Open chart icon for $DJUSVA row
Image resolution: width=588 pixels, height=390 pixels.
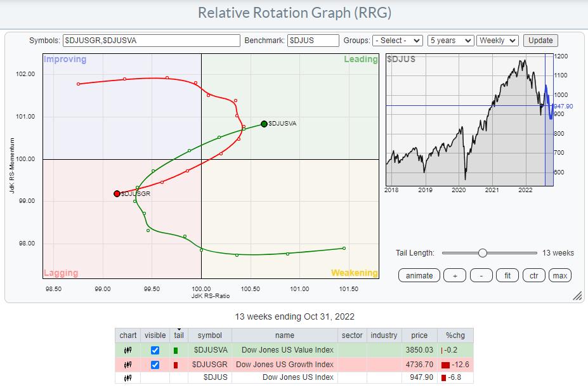(127, 350)
